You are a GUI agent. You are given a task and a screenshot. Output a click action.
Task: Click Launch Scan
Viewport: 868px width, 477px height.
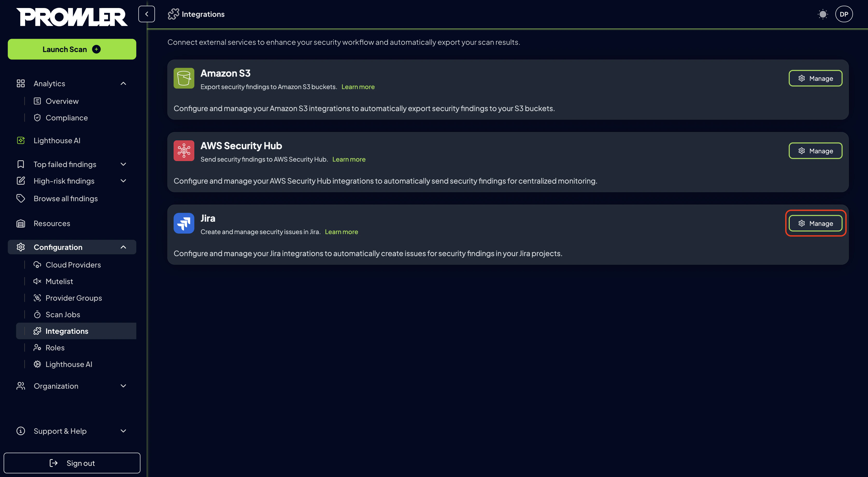[x=72, y=49]
